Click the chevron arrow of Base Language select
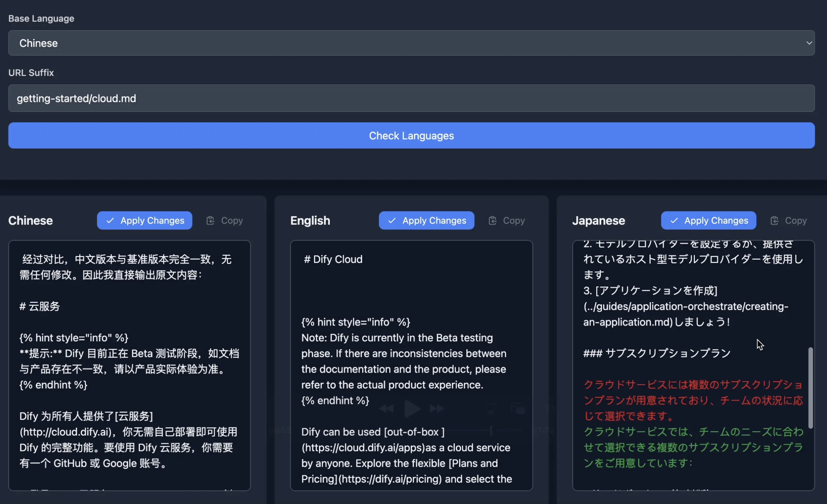 (x=809, y=43)
